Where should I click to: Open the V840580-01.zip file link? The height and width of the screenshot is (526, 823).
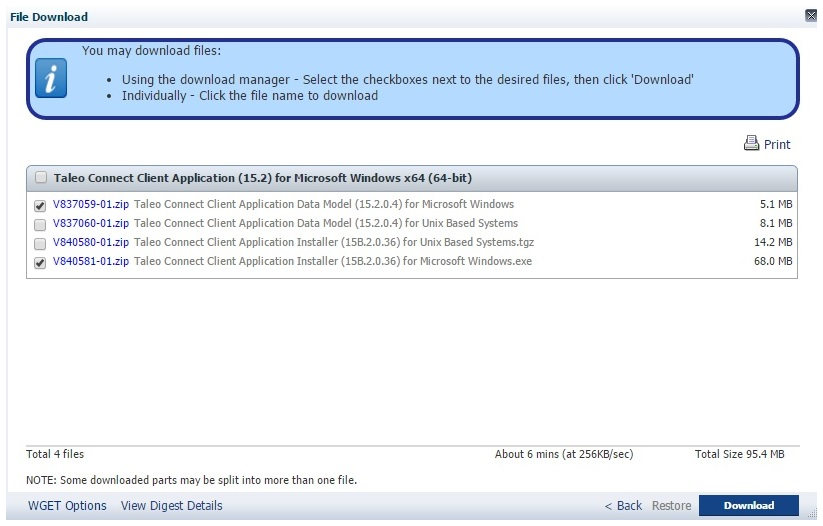pos(91,242)
